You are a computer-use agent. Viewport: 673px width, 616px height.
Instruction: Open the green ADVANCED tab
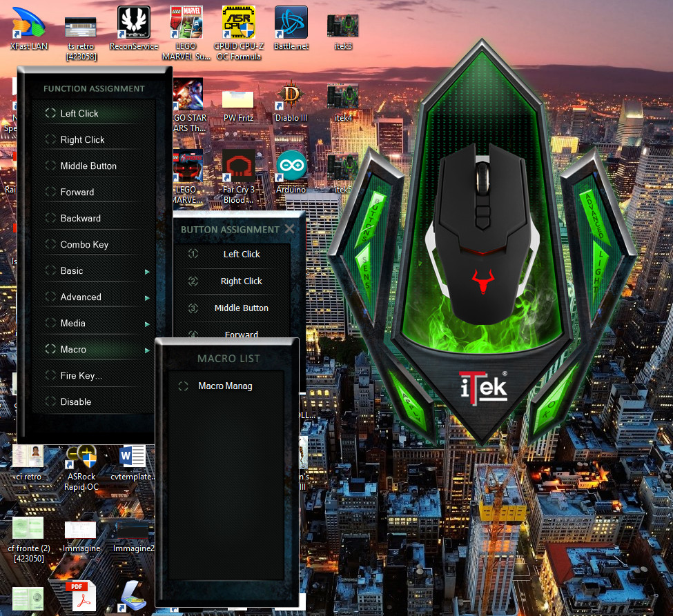coord(595,218)
